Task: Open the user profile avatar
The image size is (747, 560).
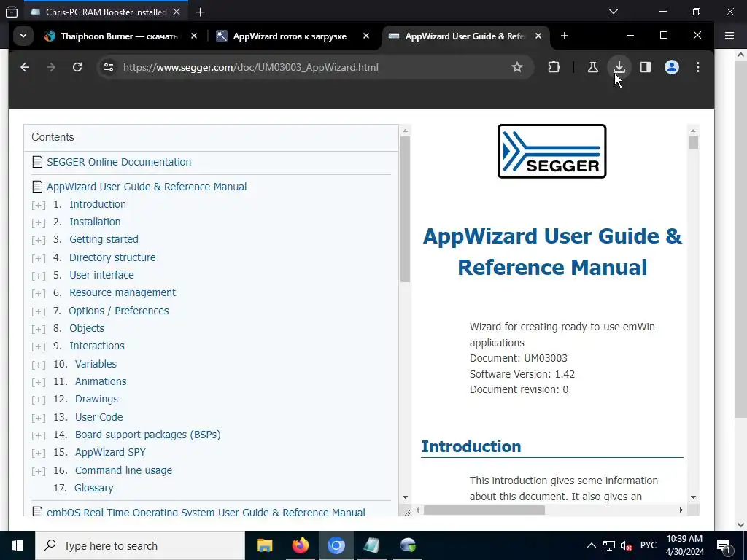Action: (x=672, y=67)
